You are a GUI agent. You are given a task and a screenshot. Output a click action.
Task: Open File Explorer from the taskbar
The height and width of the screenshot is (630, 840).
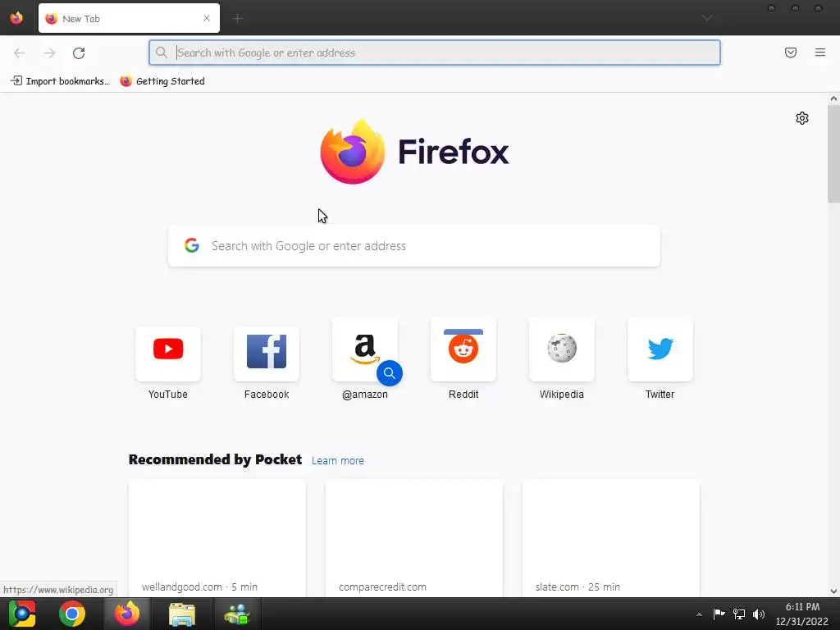(x=182, y=614)
